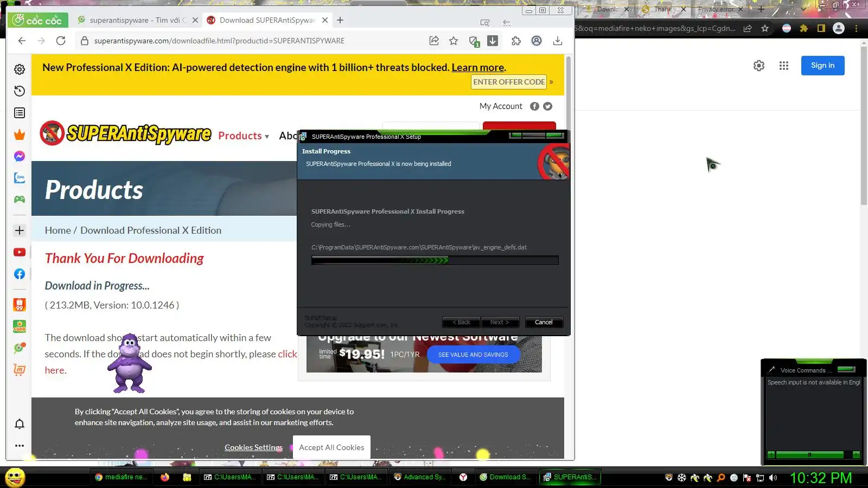This screenshot has height=488, width=868.
Task: Go back in Cốc Cốc browser
Action: (22, 41)
